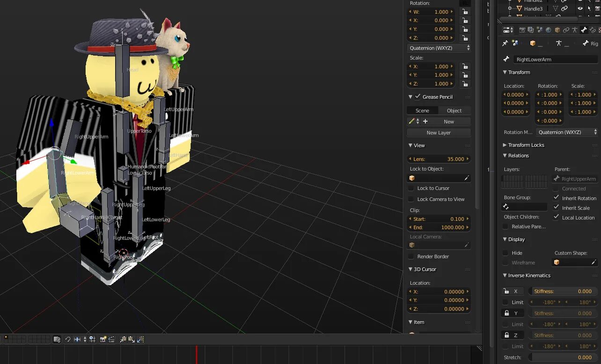This screenshot has height=364, width=601.
Task: Open the World properties tab globe icon
Action: tap(548, 30)
